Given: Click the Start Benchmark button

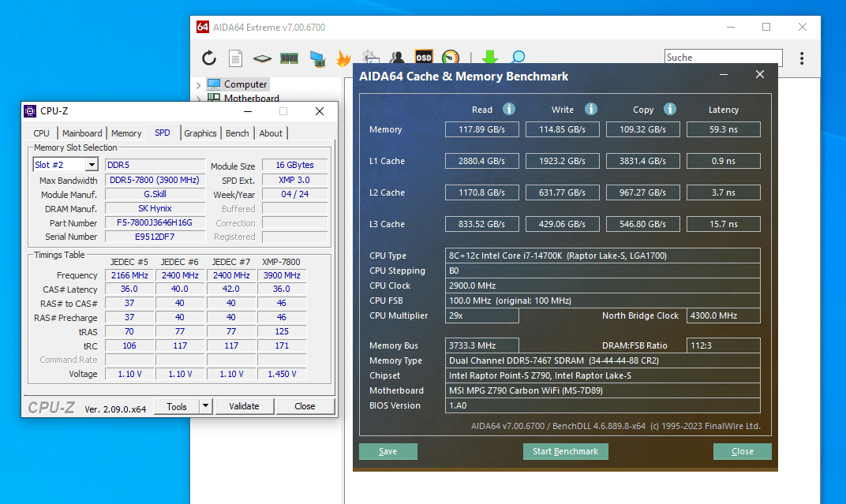Looking at the screenshot, I should 565,451.
